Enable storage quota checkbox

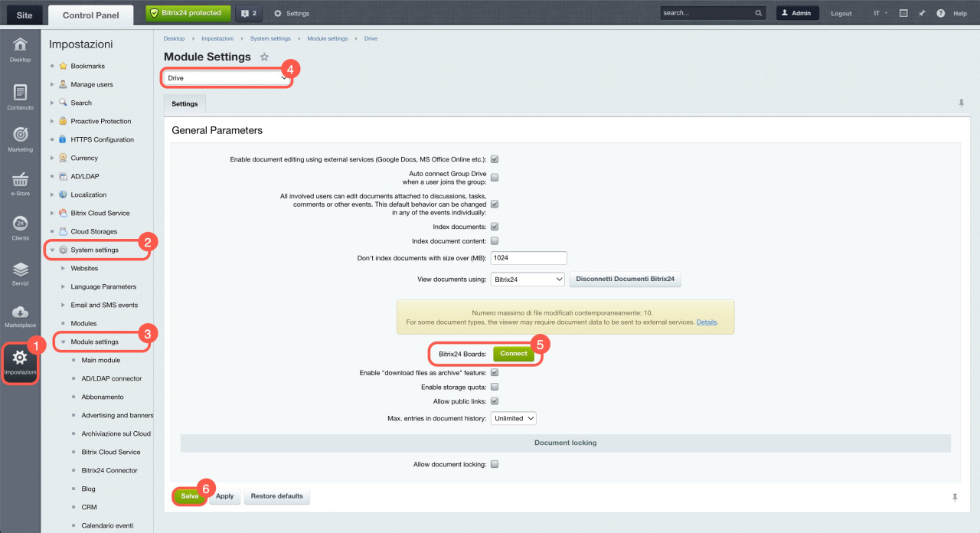pos(495,387)
